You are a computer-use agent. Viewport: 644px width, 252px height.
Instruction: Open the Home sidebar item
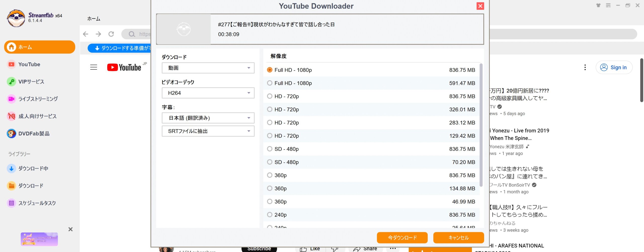39,47
